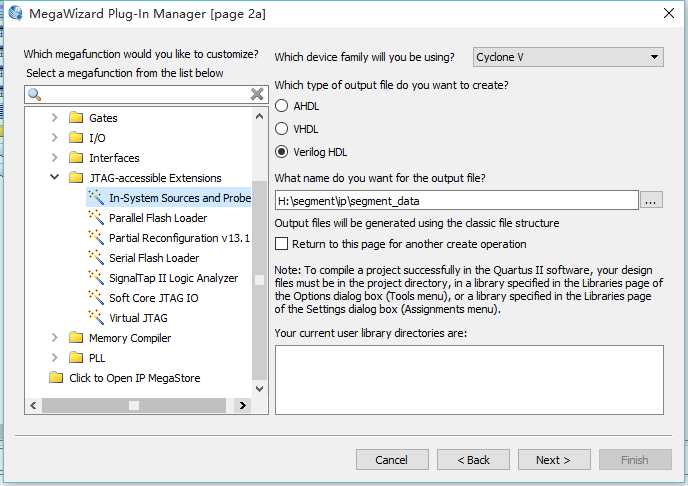Click the user library directories list box
The image size is (688, 486).
click(x=469, y=380)
